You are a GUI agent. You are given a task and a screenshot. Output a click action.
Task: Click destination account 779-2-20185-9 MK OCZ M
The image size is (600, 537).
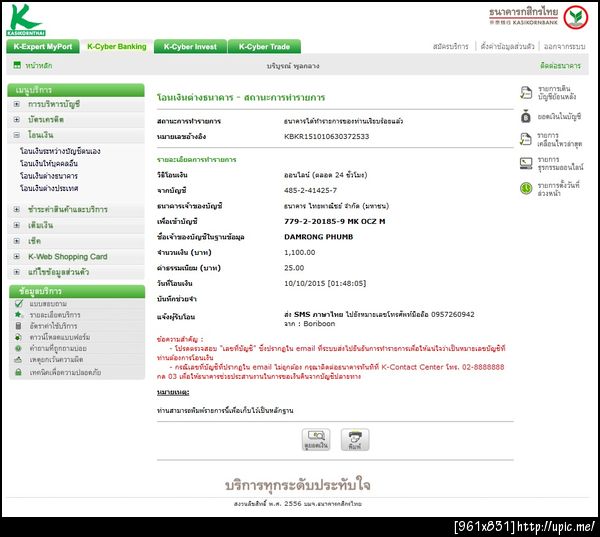click(334, 221)
